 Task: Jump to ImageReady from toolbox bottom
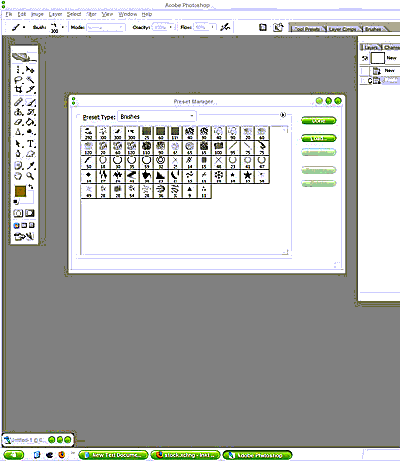coord(24,237)
